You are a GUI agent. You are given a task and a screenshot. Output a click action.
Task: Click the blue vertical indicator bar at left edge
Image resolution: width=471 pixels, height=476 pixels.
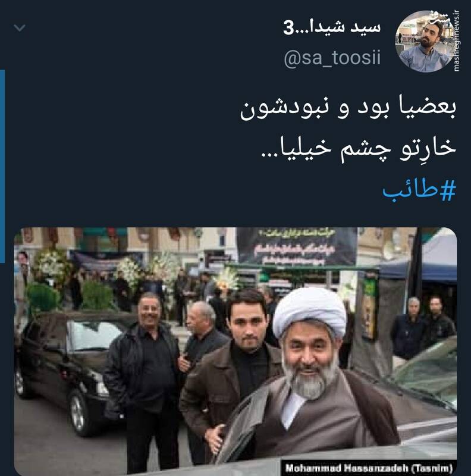point(2,166)
